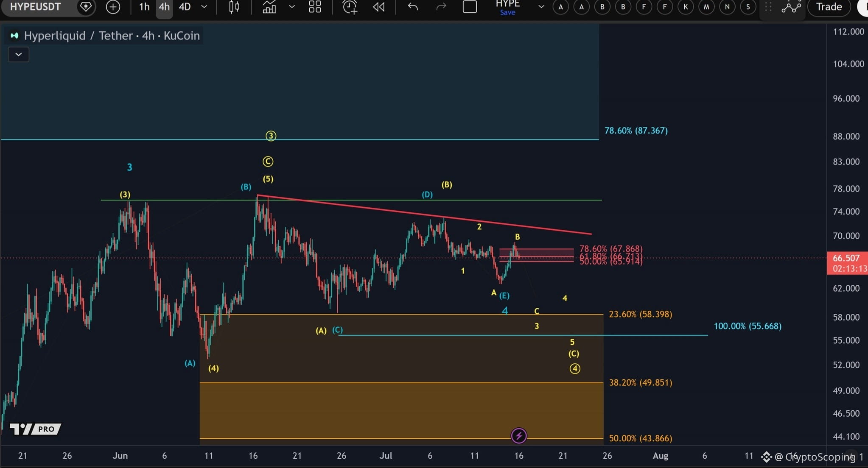Click the S circle in the toolbar
Image resolution: width=868 pixels, height=468 pixels.
(x=748, y=7)
